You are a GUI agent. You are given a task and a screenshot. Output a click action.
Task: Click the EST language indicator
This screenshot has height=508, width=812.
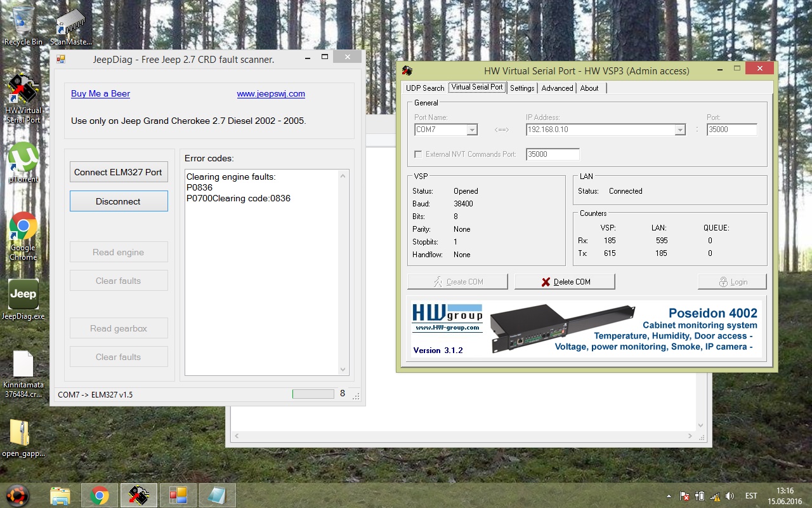click(x=751, y=496)
